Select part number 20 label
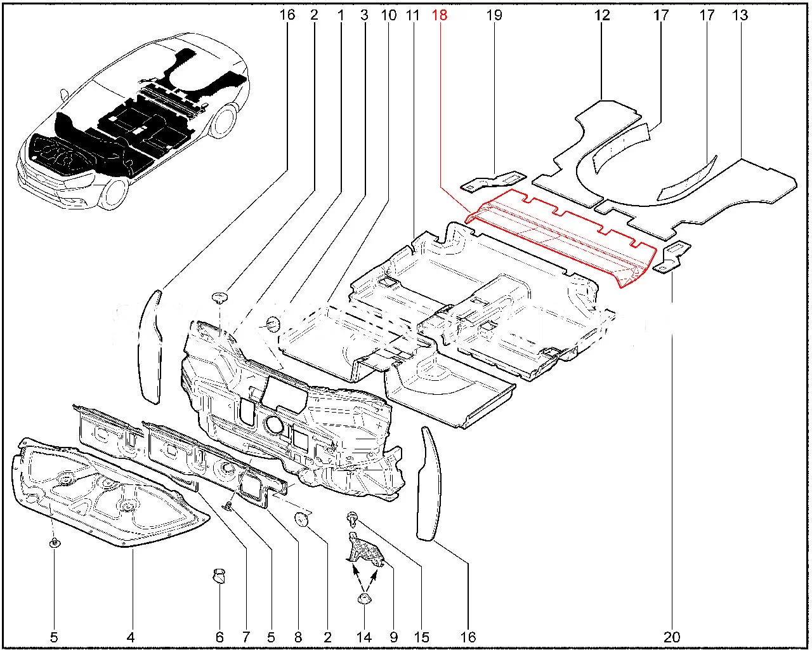This screenshot has width=812, height=650. [x=672, y=637]
